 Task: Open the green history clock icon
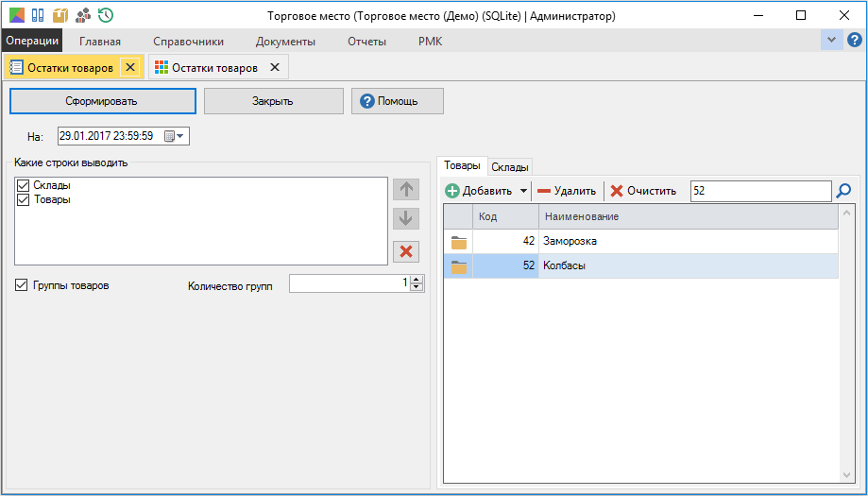point(106,15)
